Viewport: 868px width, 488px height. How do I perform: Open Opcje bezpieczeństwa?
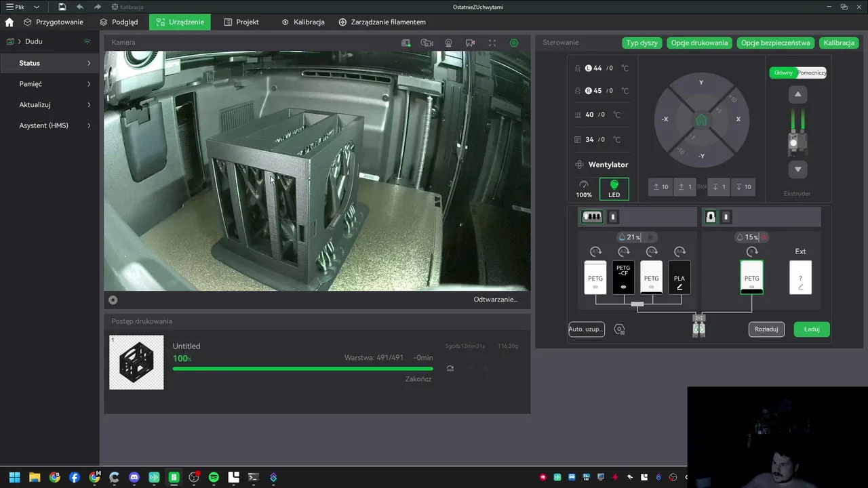[776, 43]
